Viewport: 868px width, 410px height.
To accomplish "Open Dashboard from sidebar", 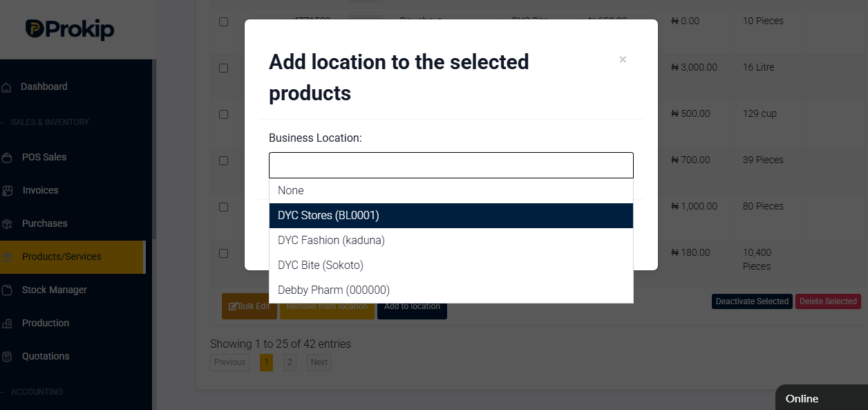I will pyautogui.click(x=44, y=86).
